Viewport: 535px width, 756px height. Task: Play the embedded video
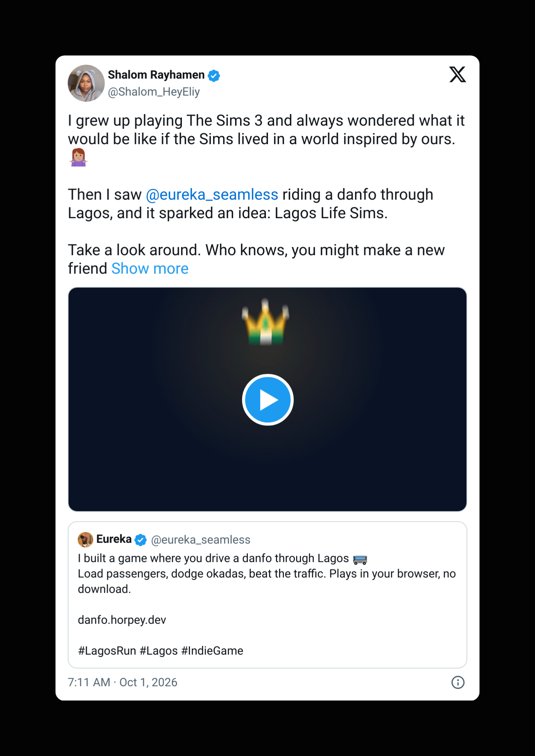click(268, 400)
